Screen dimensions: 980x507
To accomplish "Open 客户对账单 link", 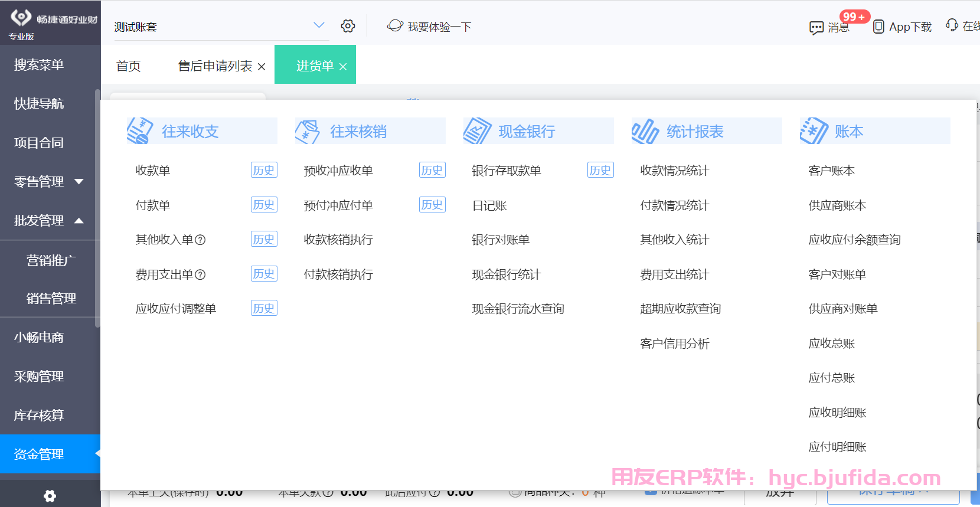I will coord(837,274).
